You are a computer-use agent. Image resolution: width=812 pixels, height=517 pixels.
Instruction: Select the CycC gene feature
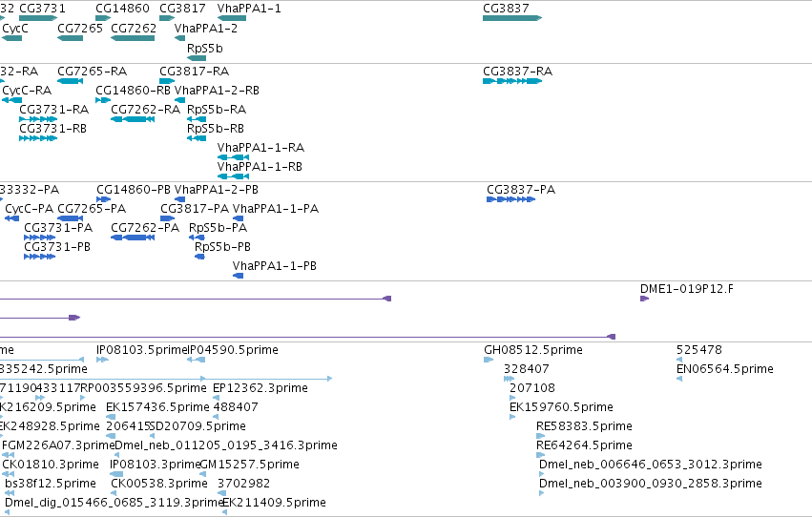point(11,38)
